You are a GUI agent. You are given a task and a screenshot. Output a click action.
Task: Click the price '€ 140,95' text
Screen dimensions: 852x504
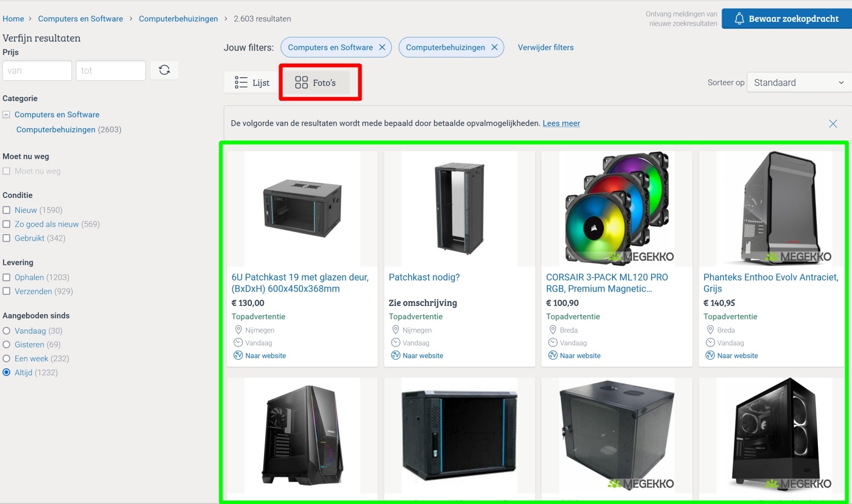719,303
